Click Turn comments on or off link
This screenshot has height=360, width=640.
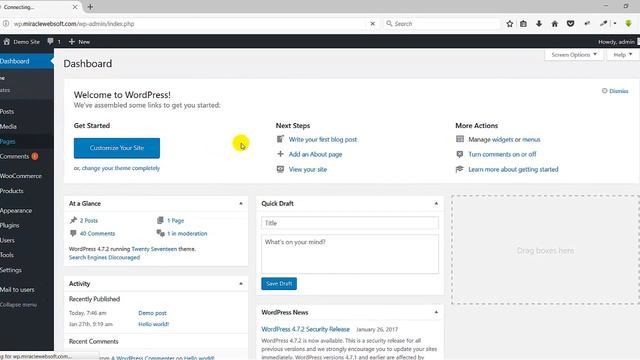click(502, 154)
